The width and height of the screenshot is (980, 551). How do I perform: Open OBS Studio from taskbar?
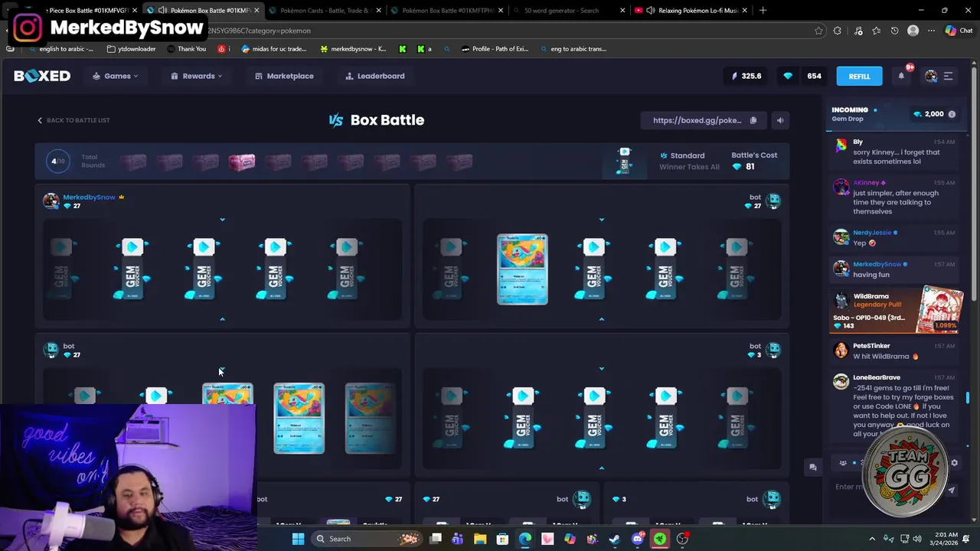click(682, 539)
